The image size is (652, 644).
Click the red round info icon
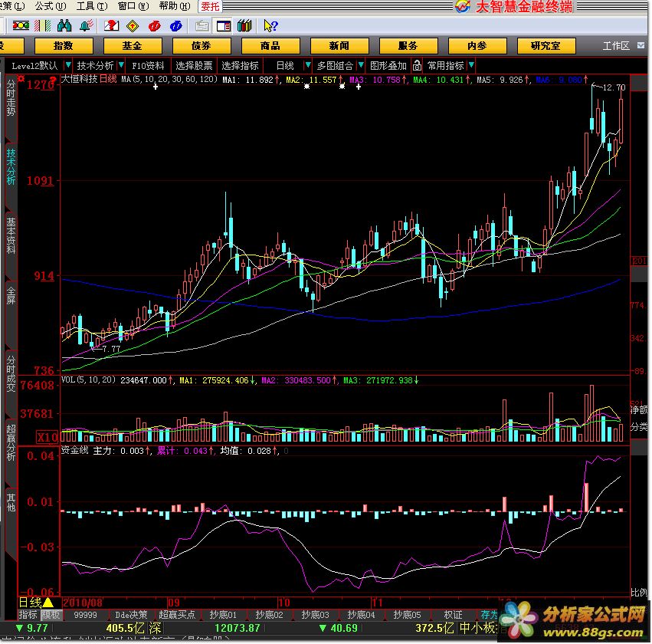coord(154,26)
